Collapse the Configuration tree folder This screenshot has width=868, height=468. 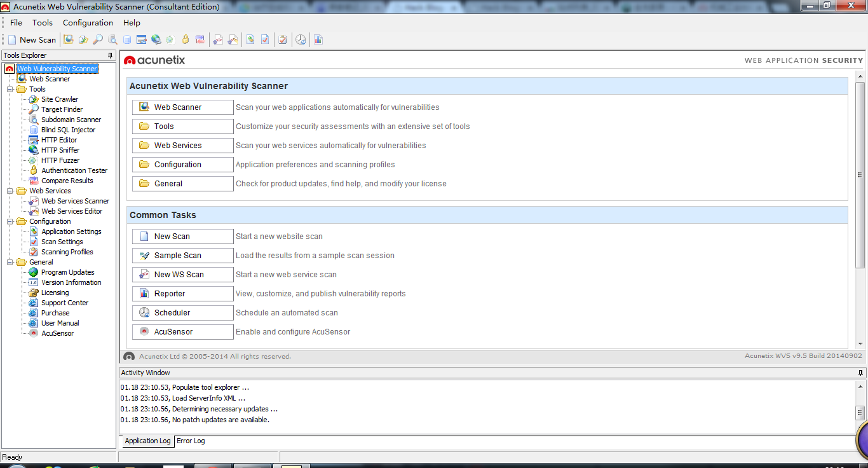click(10, 221)
